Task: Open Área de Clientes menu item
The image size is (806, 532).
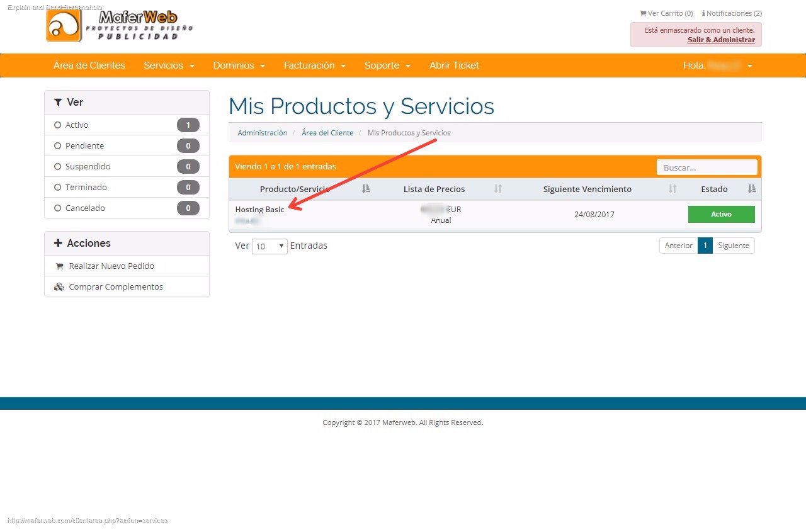Action: 89,65
